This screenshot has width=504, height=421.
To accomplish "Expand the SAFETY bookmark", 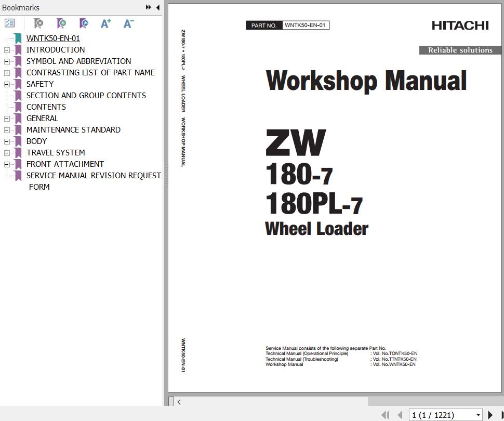I will tap(7, 84).
